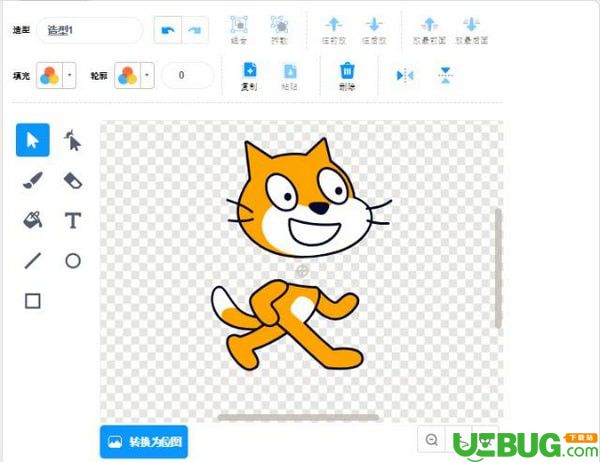This screenshot has height=462, width=600.
Task: Click the Ungroup icon
Action: 279,30
